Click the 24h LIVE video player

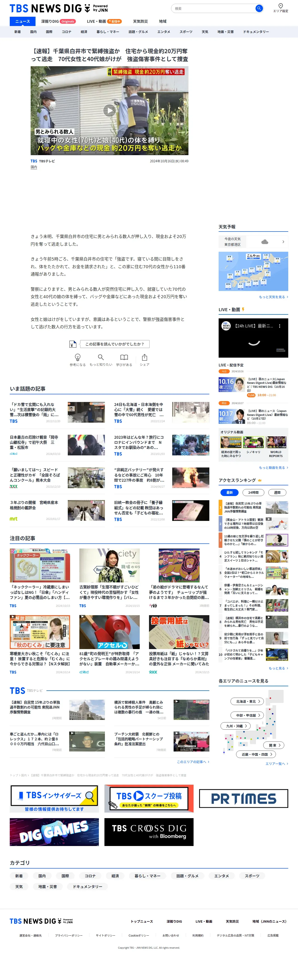[253, 338]
